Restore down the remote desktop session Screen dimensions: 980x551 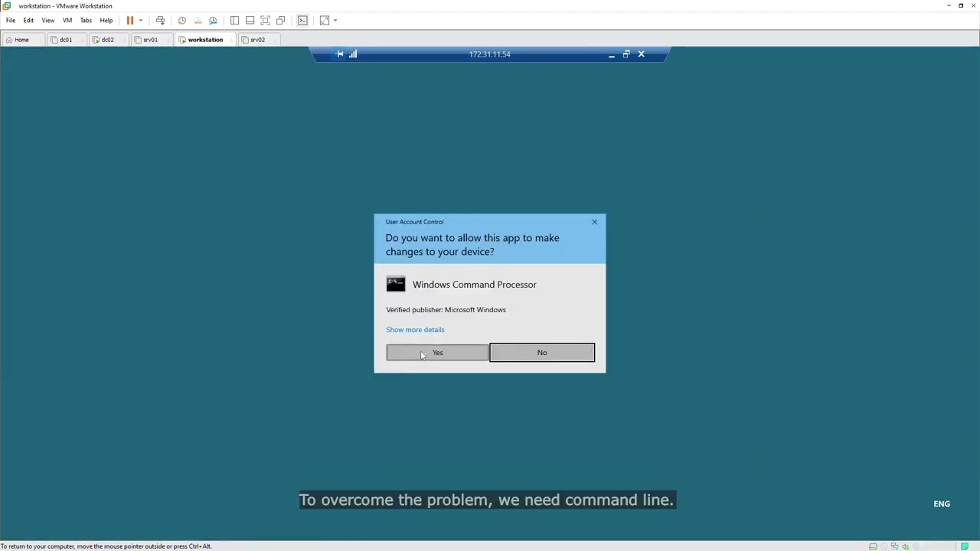[x=626, y=54]
